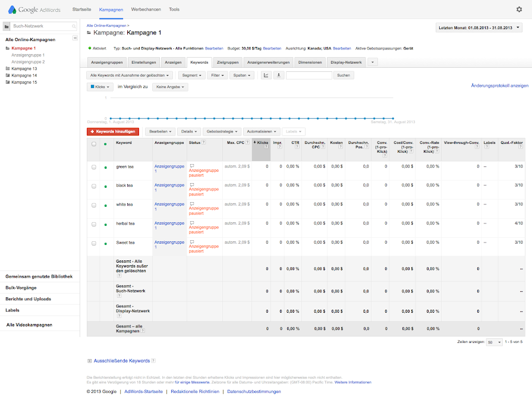Screen dimensions: 532x406
Task: Open the settings gear in the top corner
Action: 519,9
